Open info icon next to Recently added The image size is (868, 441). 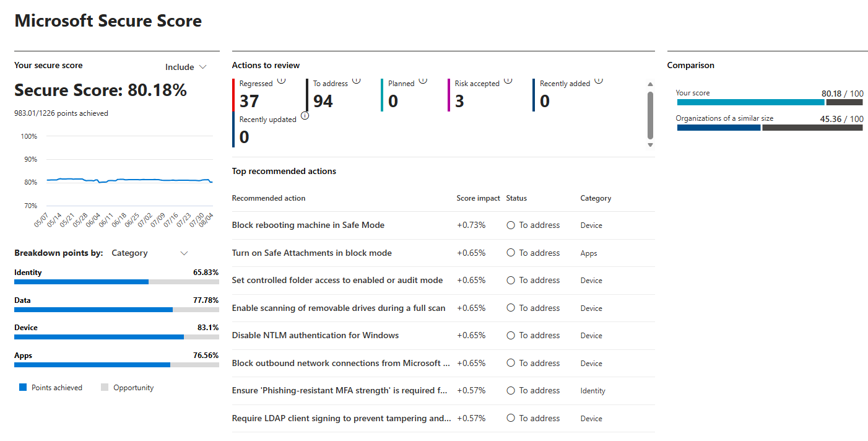coord(599,81)
